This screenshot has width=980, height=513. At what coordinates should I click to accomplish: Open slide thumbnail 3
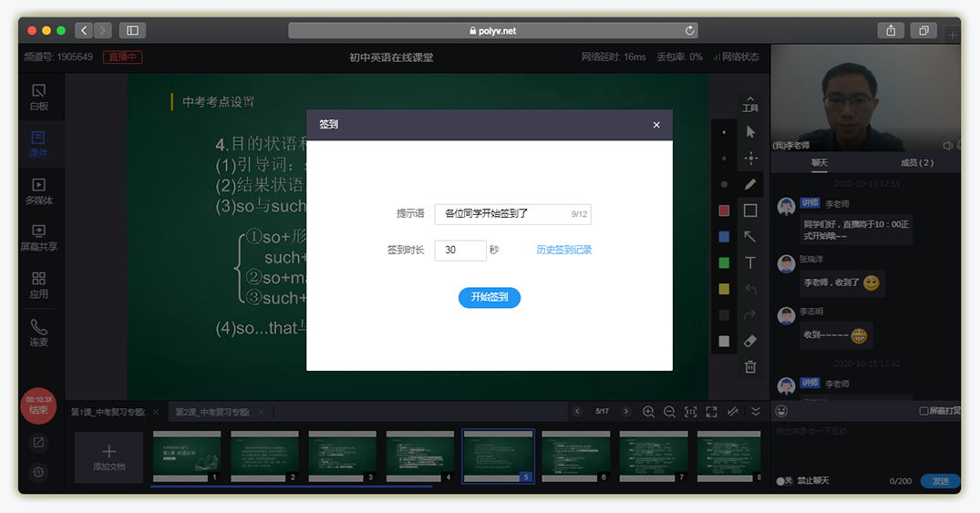[342, 457]
